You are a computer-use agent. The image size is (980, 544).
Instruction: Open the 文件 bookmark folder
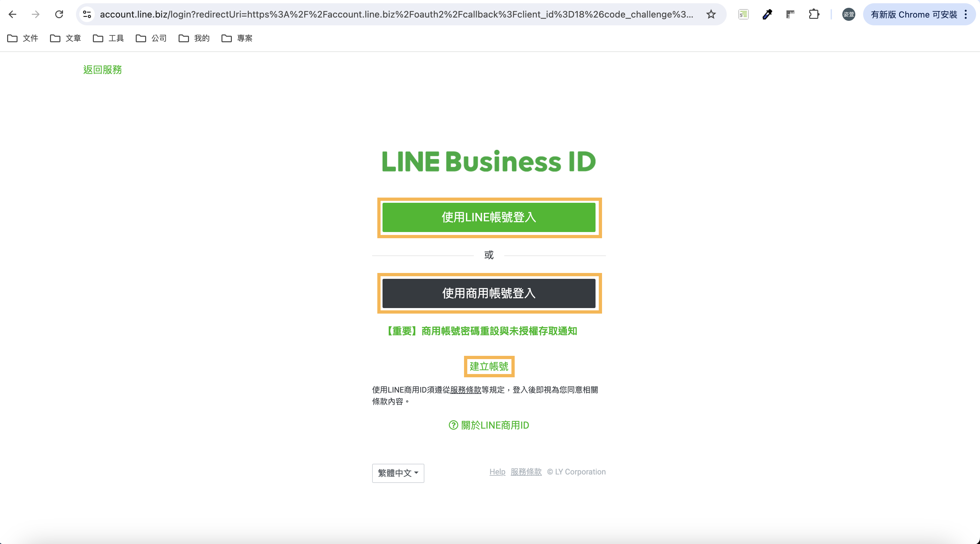[23, 38]
